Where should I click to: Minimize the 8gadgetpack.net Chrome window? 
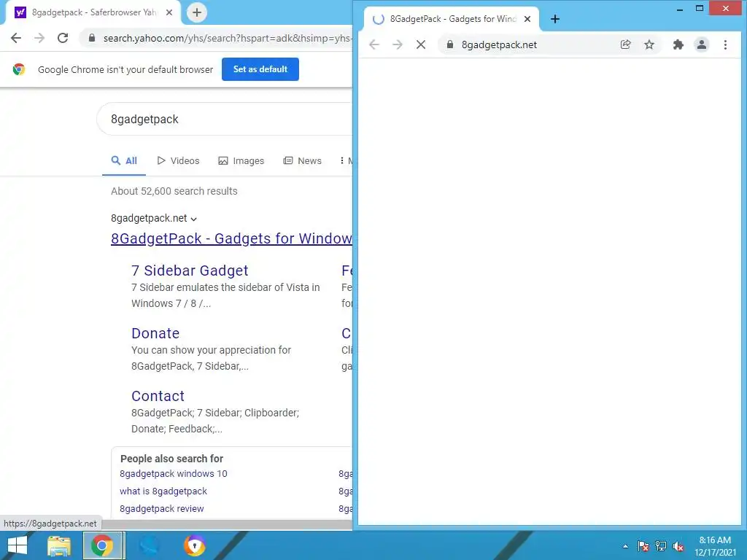coord(680,9)
